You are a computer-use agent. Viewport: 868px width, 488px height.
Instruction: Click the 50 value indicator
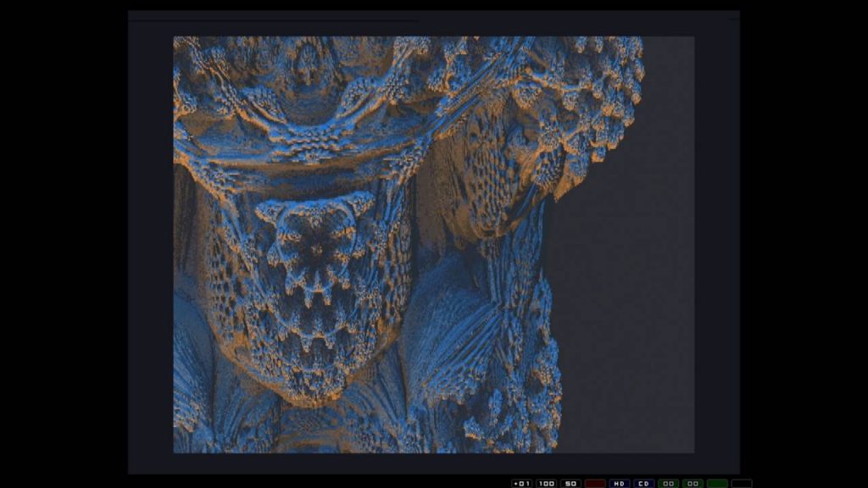tap(571, 483)
